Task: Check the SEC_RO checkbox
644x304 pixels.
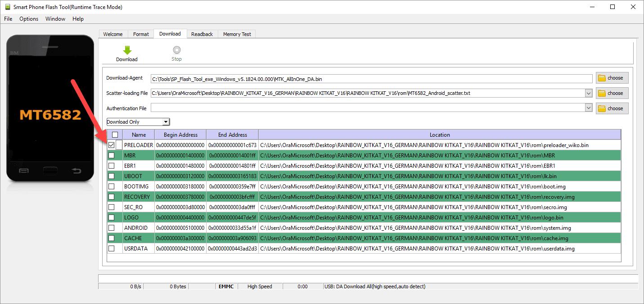Action: pyautogui.click(x=112, y=207)
